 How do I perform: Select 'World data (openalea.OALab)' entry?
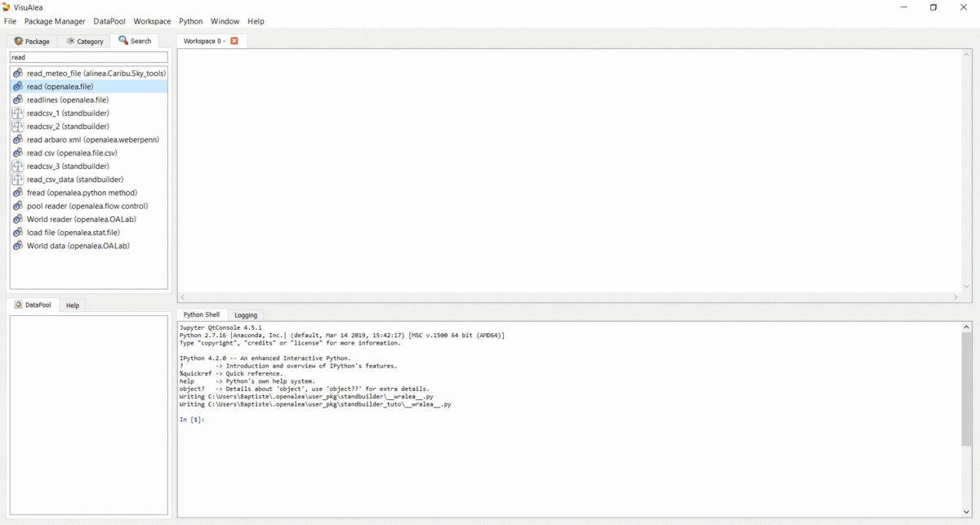point(88,246)
